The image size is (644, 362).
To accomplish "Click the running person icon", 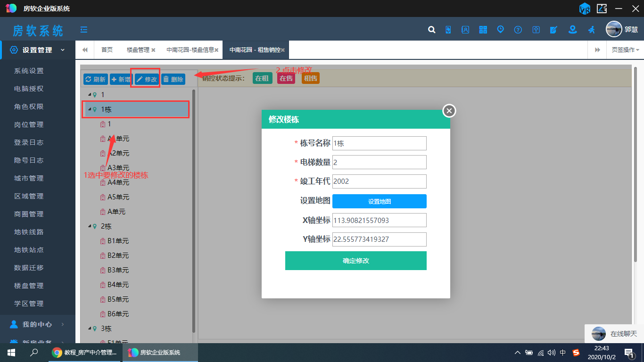I will tap(591, 30).
